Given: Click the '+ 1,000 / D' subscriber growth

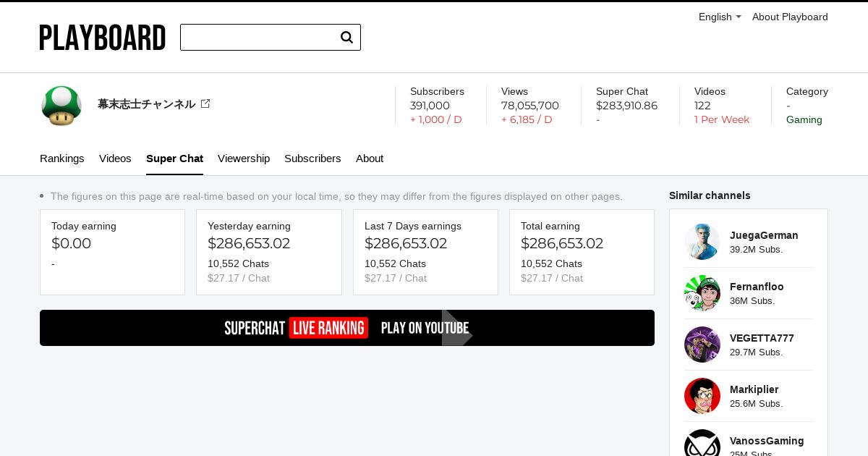Looking at the screenshot, I should [436, 119].
